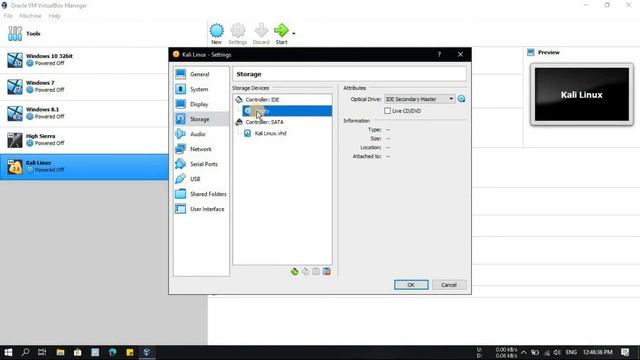Open Sticky Notes from taskbar
Viewport: 640px width, 360px height.
coord(130,352)
